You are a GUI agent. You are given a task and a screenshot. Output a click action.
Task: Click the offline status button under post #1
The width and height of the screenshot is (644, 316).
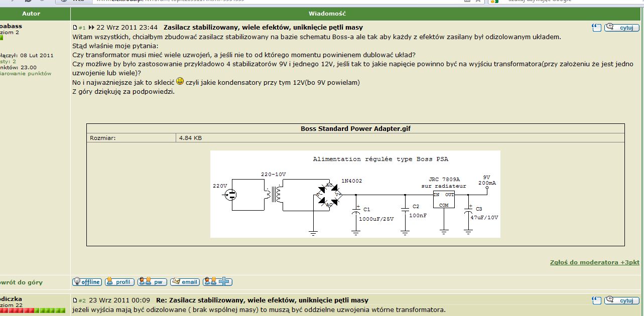(87, 282)
